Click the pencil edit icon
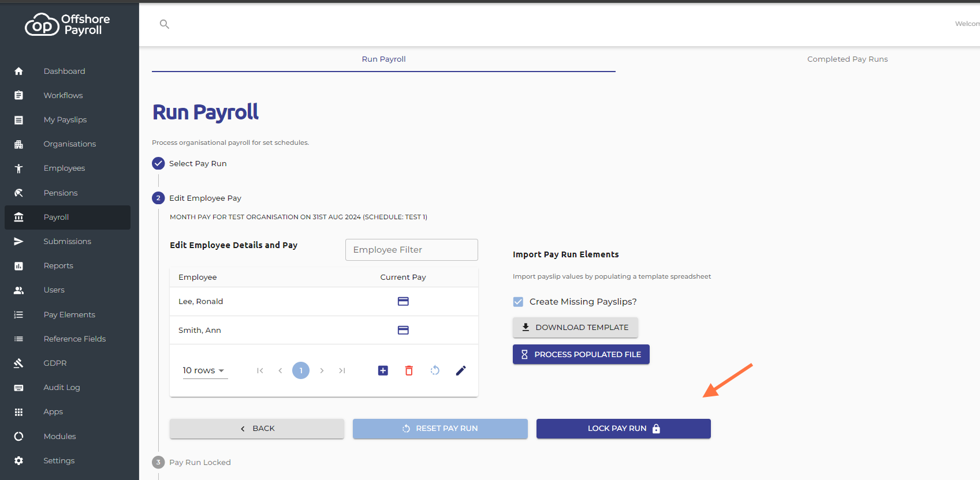 point(461,370)
